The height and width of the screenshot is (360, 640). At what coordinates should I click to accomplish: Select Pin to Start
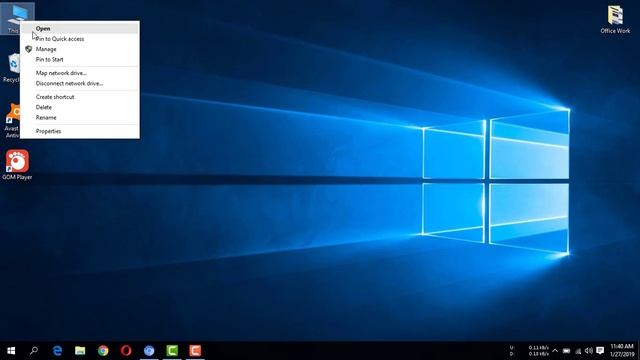(x=80, y=60)
